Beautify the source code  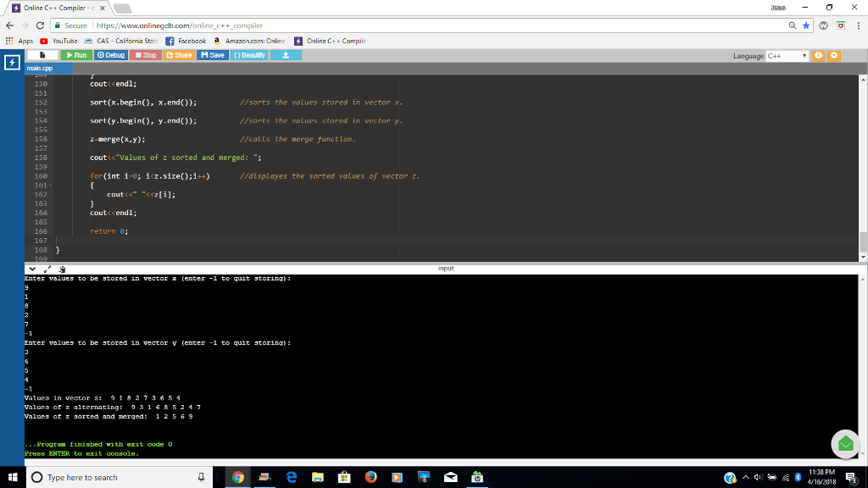[x=249, y=55]
